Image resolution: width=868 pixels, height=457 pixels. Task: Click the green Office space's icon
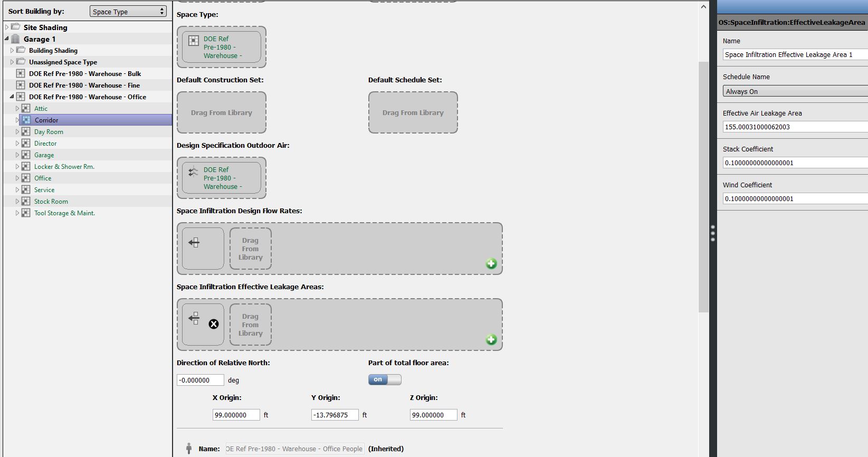click(26, 178)
